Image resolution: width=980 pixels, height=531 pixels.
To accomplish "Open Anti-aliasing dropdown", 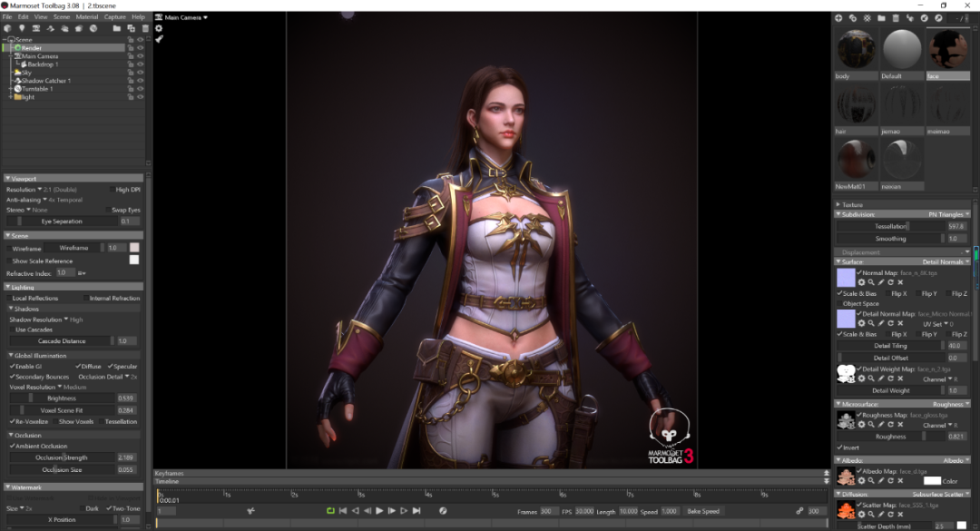I will click(x=26, y=200).
